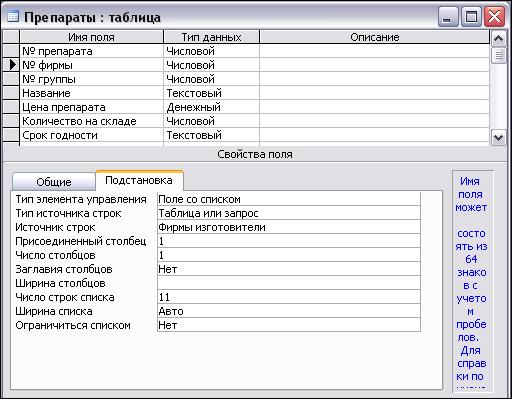Click field name № фирмы
Viewport: 512px width, 399px height.
92,65
